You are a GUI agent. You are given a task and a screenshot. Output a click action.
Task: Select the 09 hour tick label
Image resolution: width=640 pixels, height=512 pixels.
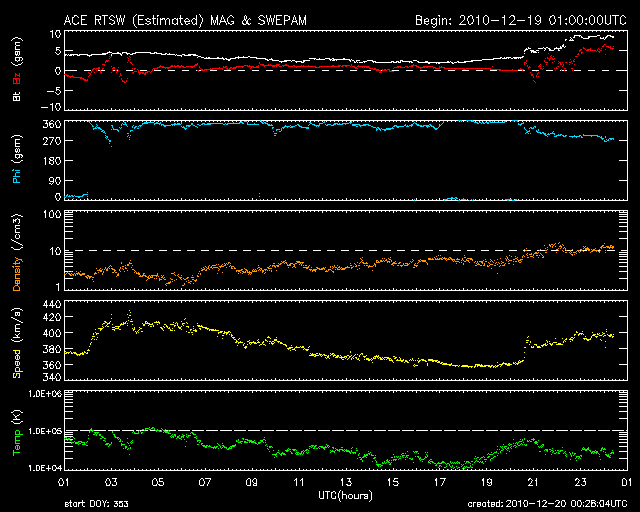[x=252, y=482]
